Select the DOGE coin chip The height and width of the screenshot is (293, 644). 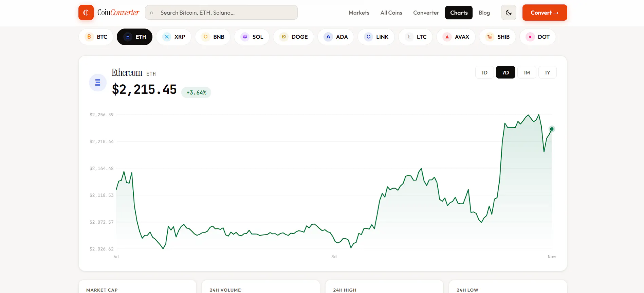tap(294, 37)
